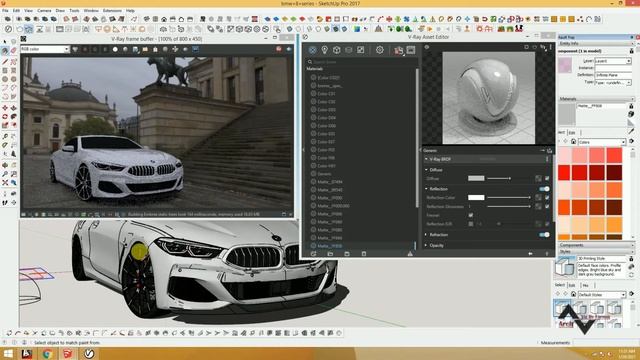This screenshot has height=360, width=640.
Task: Open the Draw menu
Action: [x=60, y=11]
